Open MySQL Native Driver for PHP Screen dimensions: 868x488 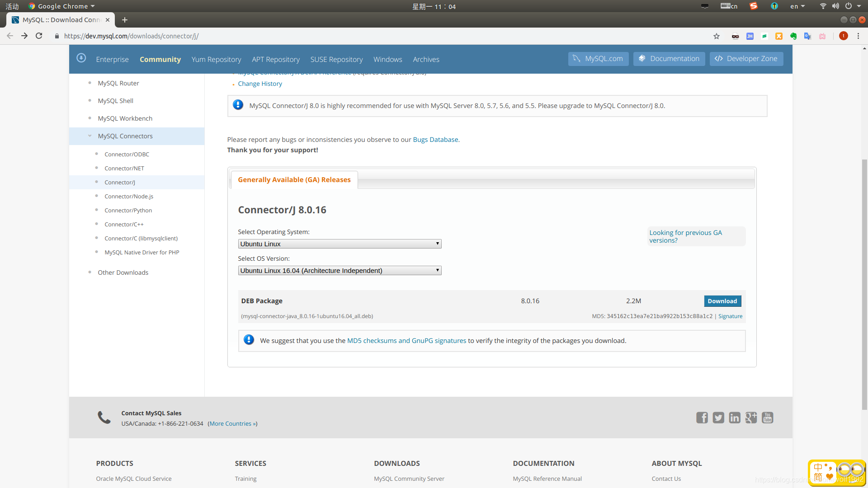click(x=142, y=253)
